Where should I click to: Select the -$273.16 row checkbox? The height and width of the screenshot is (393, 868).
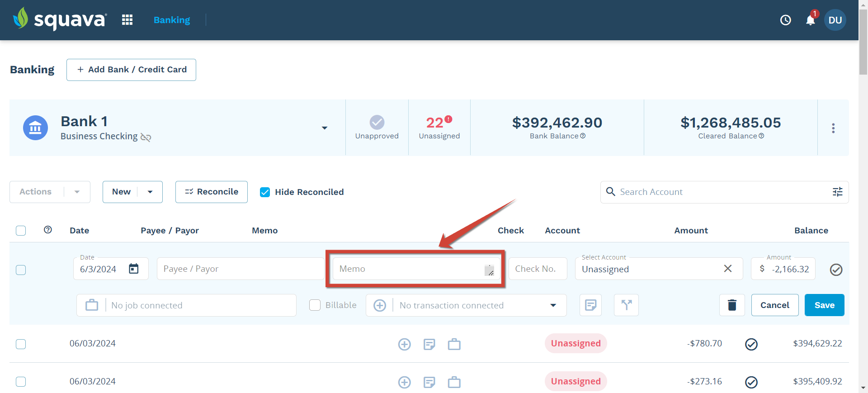pyautogui.click(x=21, y=382)
